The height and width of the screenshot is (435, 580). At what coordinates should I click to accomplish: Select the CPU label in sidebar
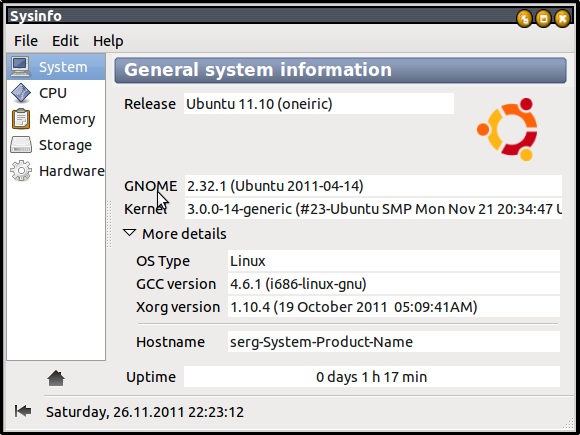53,93
